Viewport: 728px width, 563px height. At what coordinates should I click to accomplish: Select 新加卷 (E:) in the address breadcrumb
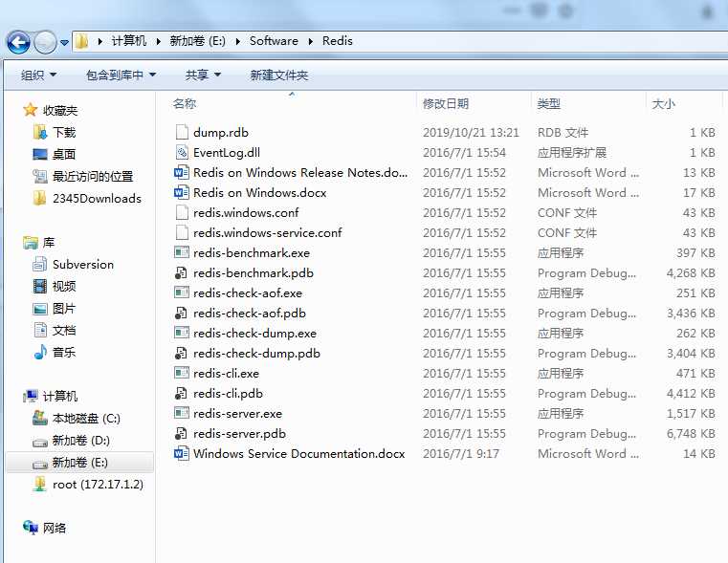click(x=197, y=41)
